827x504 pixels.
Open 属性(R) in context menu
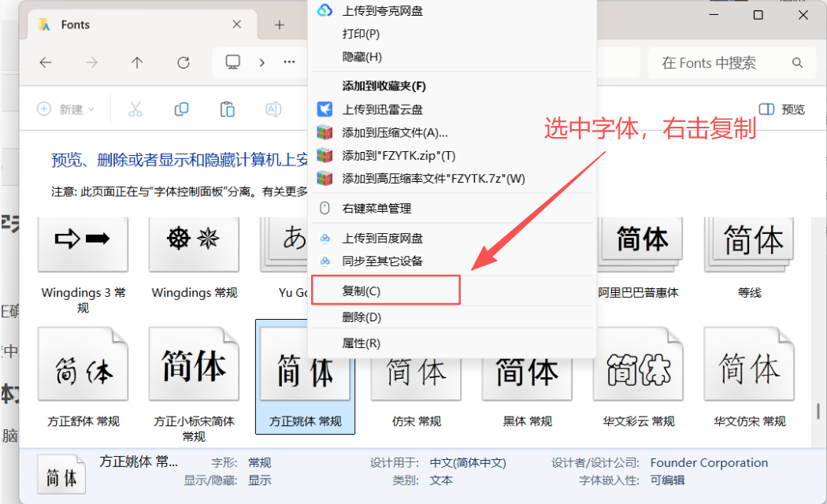tap(453, 343)
